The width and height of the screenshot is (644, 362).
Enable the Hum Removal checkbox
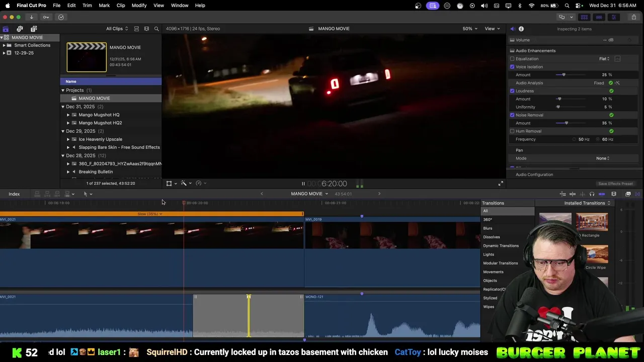click(512, 131)
